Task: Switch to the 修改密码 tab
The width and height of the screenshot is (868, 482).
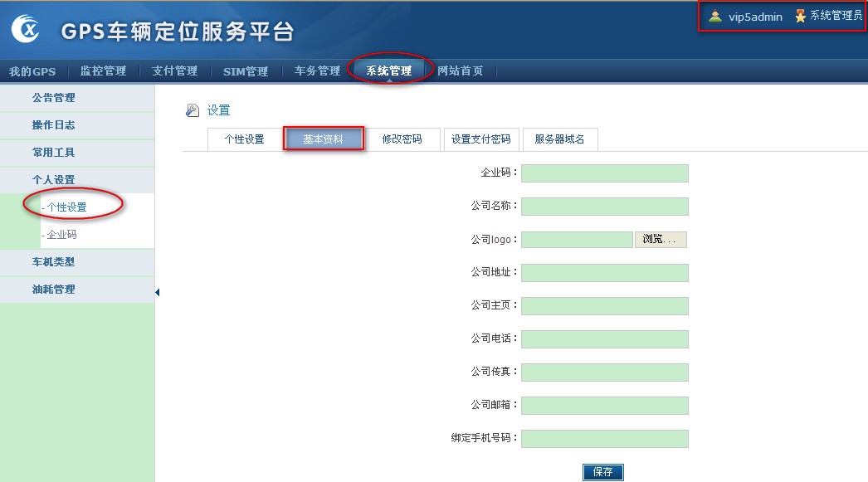Action: (402, 139)
